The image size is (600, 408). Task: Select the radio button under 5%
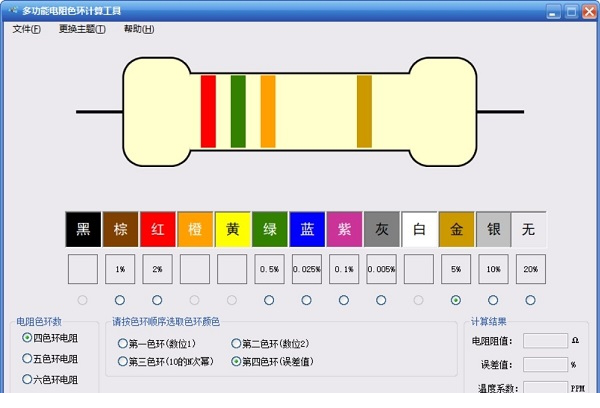[455, 300]
